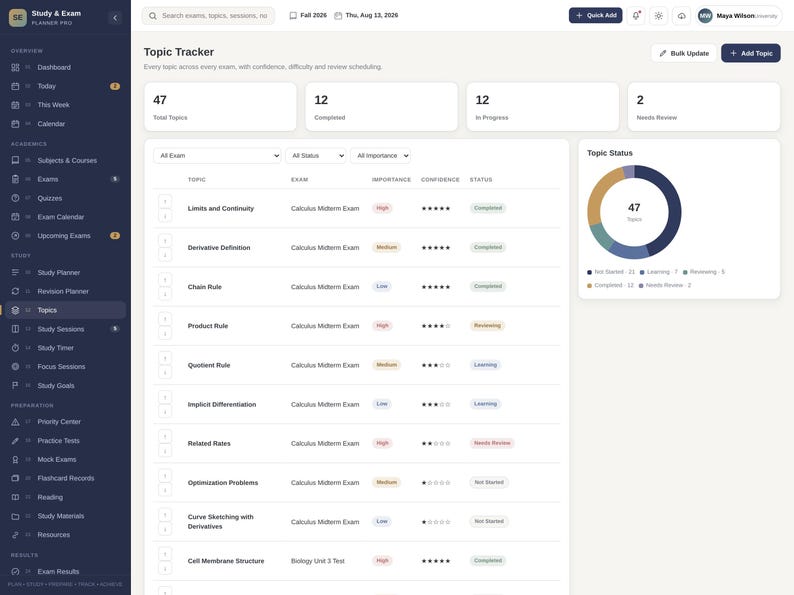Click the cloud download icon
Screen dimensions: 794x595
pos(682,16)
